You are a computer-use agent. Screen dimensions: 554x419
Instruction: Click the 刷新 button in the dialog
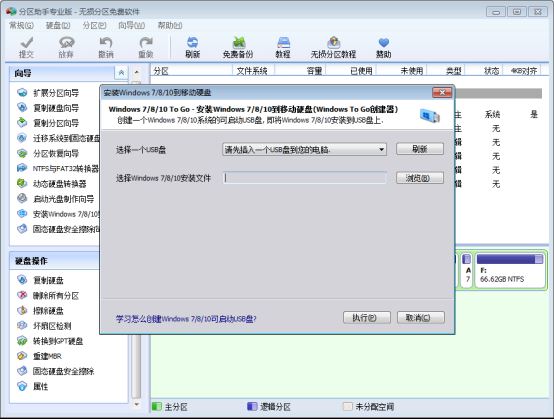tap(420, 149)
